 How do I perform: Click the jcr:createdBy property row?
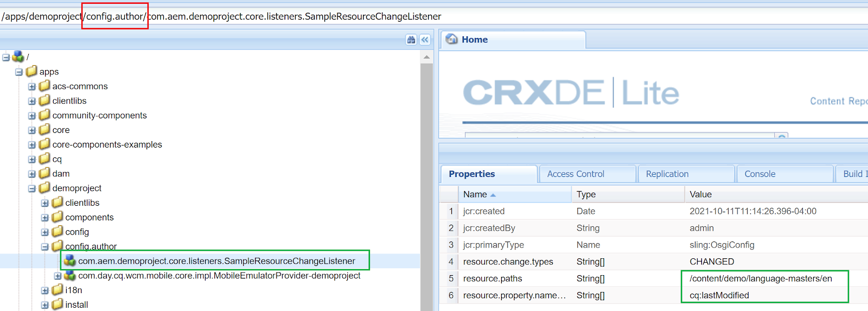click(654, 228)
